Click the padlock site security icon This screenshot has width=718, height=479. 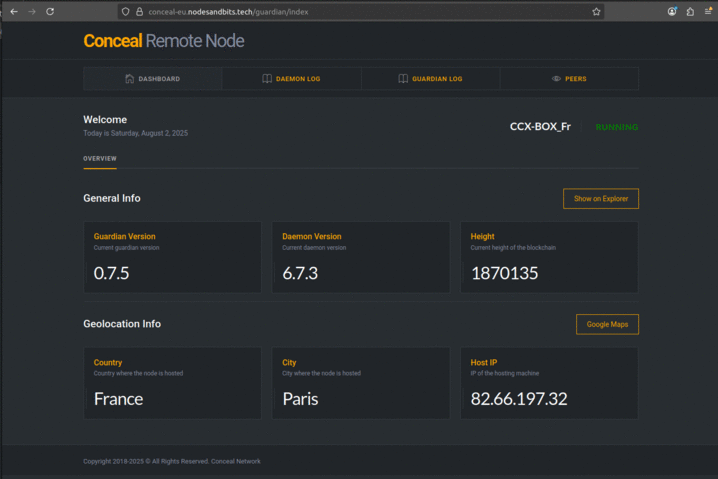click(x=139, y=11)
